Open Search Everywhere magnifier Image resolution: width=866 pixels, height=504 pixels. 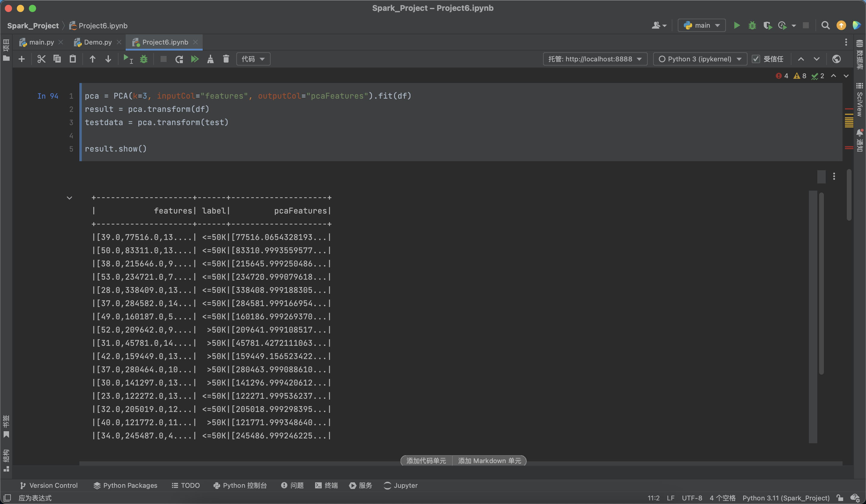point(825,26)
